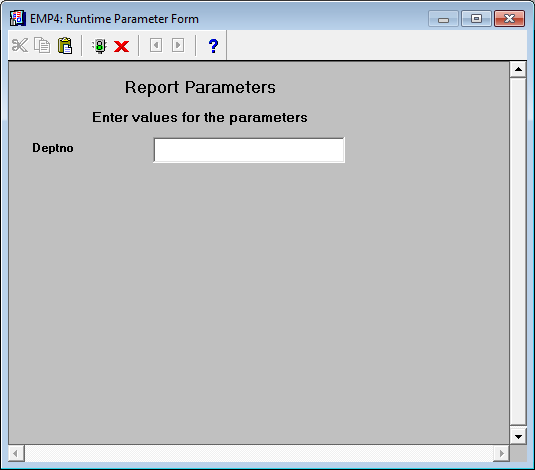Click the Paste clipboard icon
The width and height of the screenshot is (535, 470).
coord(65,45)
